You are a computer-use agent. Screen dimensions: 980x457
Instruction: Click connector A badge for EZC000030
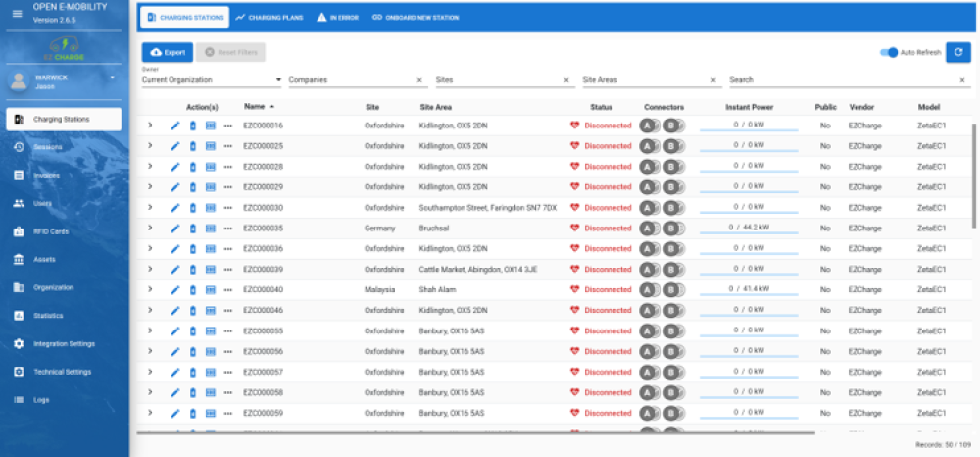pyautogui.click(x=647, y=208)
